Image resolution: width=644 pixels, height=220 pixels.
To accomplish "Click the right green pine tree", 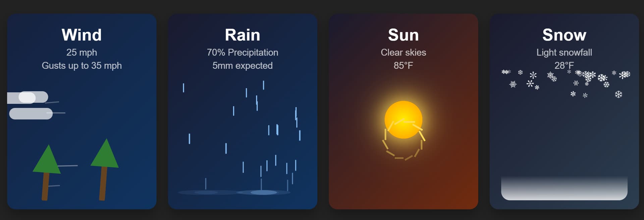I will click(x=105, y=170).
